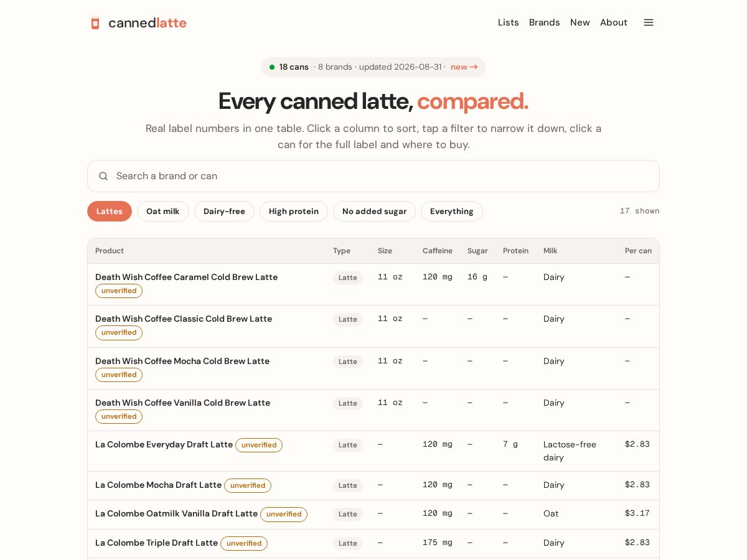Sort by the Type column header
The height and width of the screenshot is (560, 747).
pos(342,251)
